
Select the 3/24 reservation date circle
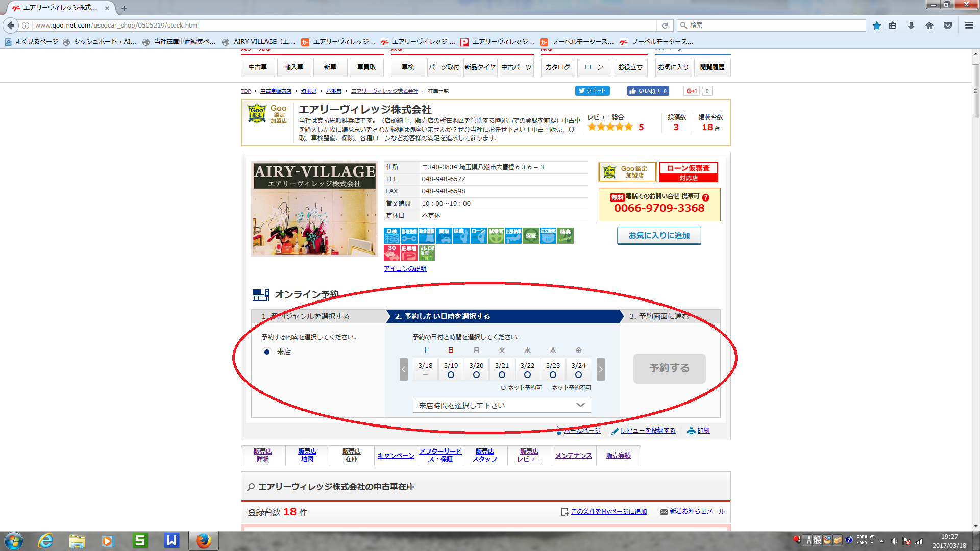578,375
